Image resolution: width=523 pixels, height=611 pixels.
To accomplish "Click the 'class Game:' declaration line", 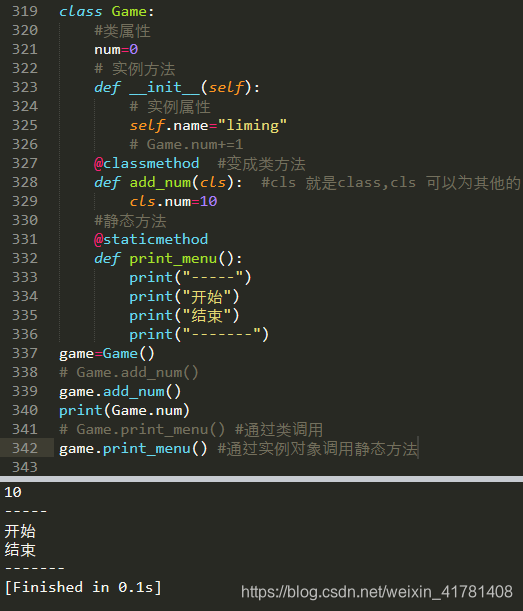I will (x=107, y=11).
